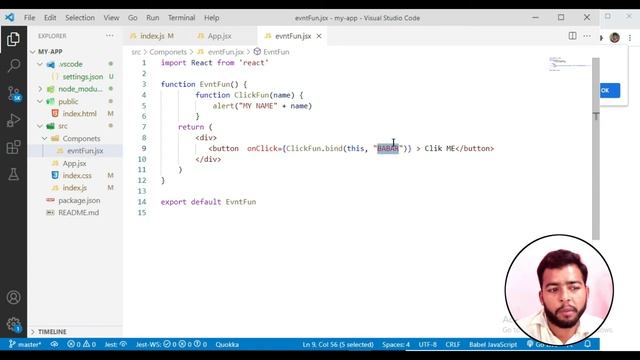The height and width of the screenshot is (360, 640).
Task: Click the Jest status bar item
Action: pyautogui.click(x=116, y=344)
